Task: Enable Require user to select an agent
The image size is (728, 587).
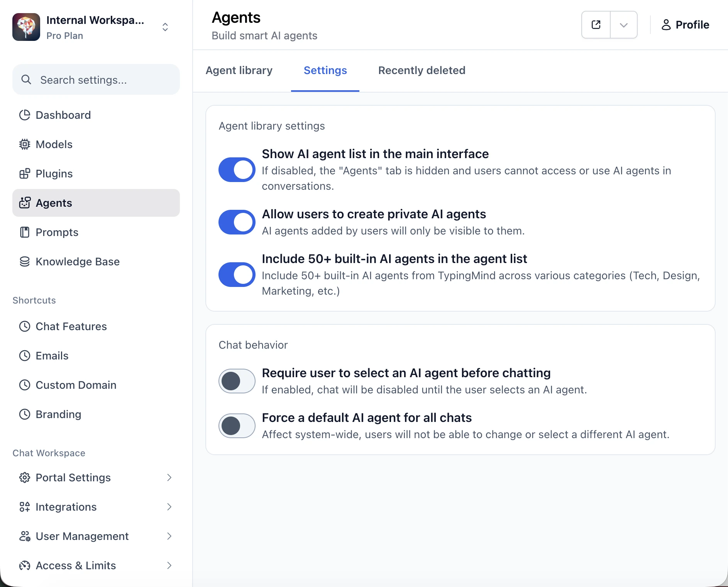Action: (237, 381)
